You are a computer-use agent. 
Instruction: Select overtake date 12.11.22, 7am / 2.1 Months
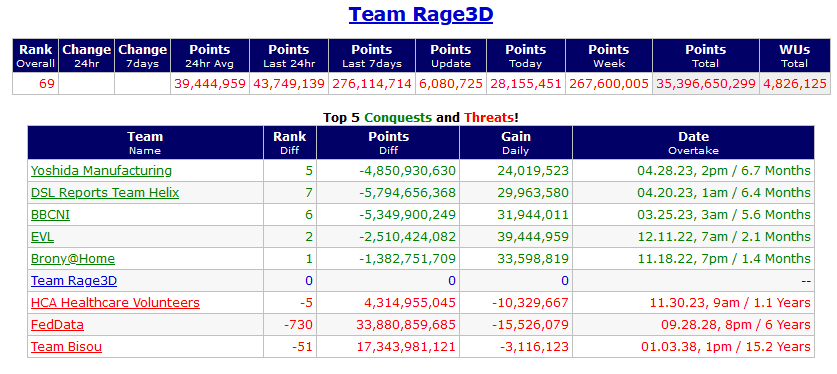pos(724,237)
